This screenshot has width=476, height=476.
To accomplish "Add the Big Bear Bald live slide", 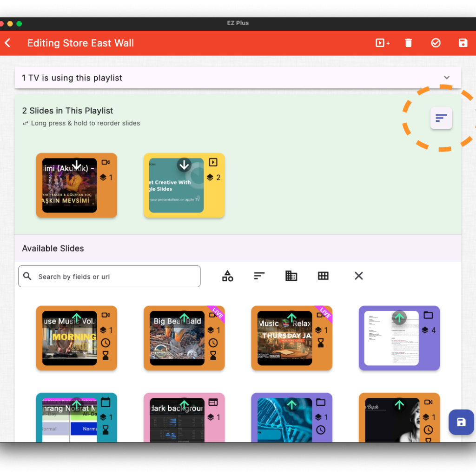I will tap(184, 318).
